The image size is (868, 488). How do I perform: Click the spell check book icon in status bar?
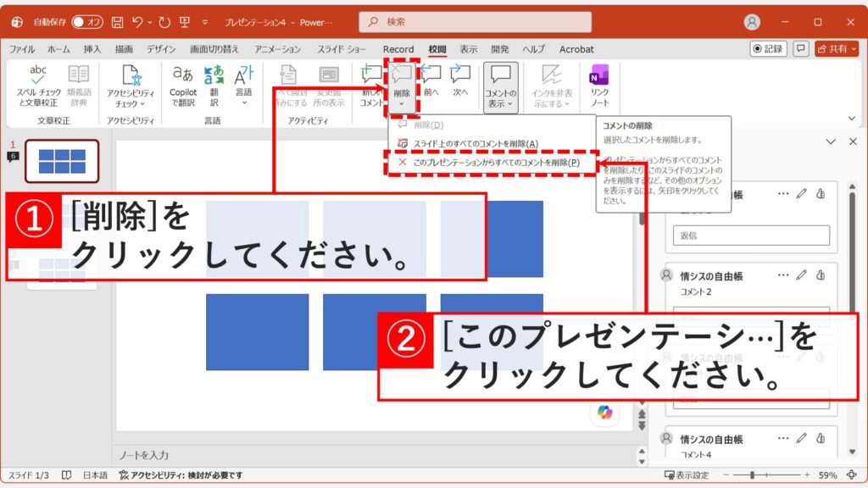pyautogui.click(x=66, y=475)
